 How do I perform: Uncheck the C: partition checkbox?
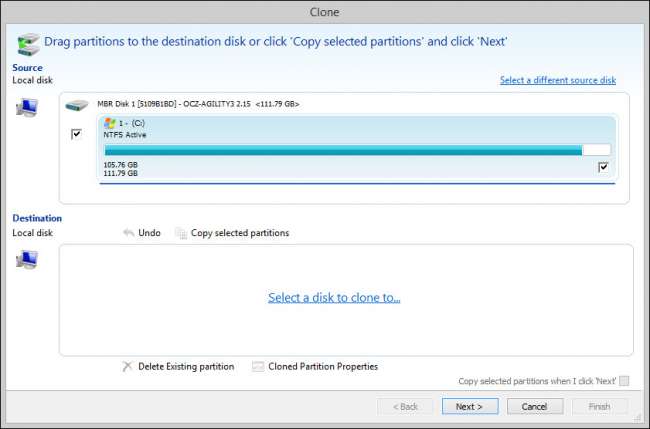603,167
